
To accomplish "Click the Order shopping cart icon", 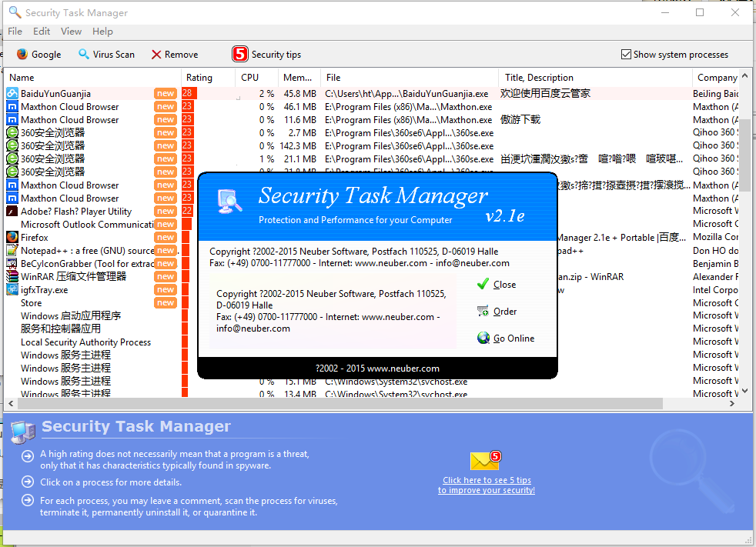I will (483, 311).
